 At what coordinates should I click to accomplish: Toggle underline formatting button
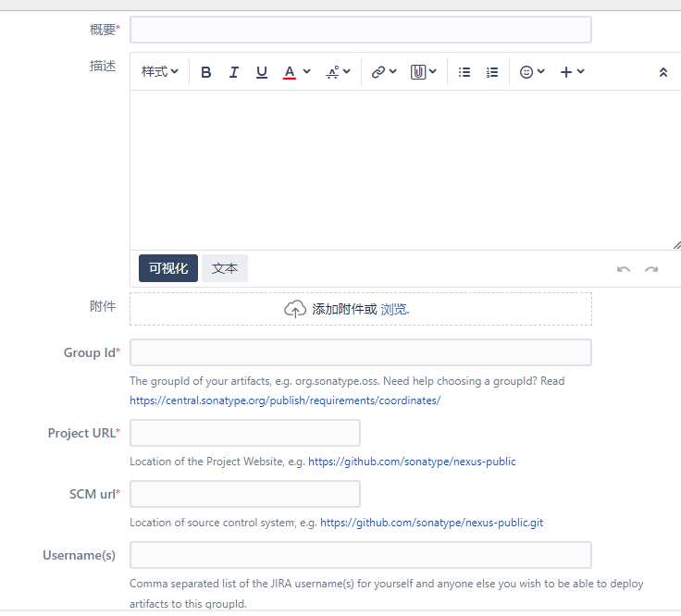pos(262,72)
